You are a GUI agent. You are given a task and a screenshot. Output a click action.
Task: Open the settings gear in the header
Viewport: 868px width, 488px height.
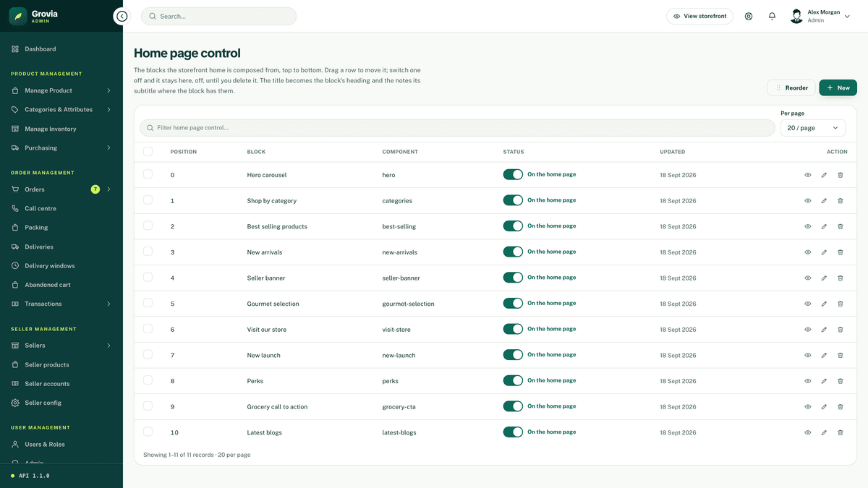[749, 16]
